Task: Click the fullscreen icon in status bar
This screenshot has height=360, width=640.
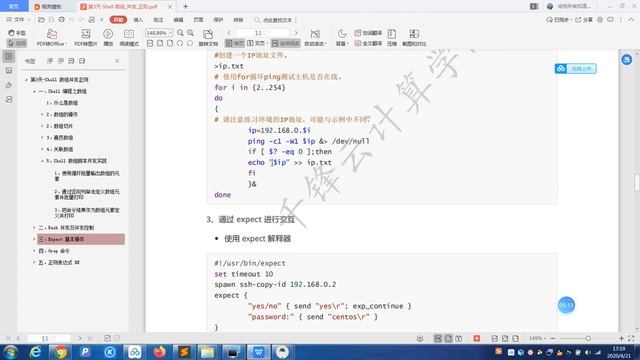Action: coord(631,338)
